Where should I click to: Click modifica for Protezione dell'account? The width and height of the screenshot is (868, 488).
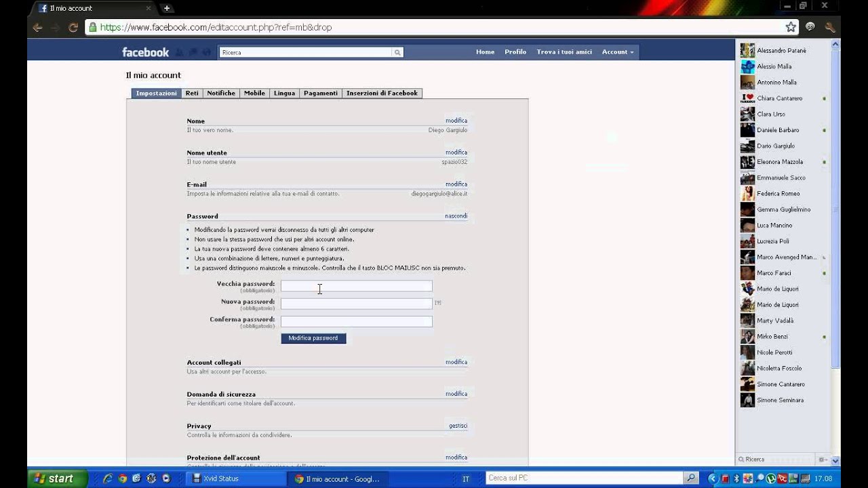pyautogui.click(x=456, y=457)
